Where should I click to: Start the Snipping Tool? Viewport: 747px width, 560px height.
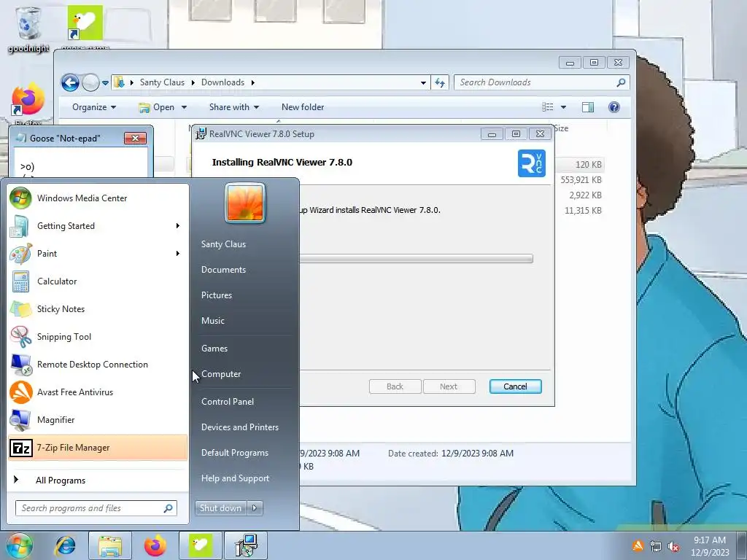98,337
